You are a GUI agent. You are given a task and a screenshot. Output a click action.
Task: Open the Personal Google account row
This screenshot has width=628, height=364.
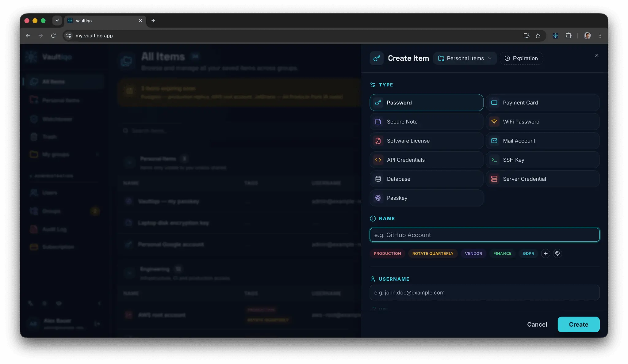coord(239,245)
